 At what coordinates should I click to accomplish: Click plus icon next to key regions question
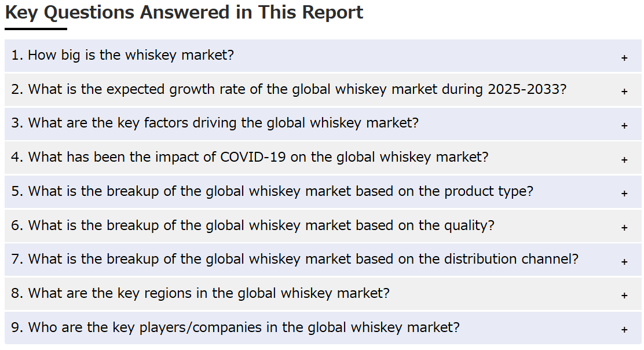(x=624, y=296)
